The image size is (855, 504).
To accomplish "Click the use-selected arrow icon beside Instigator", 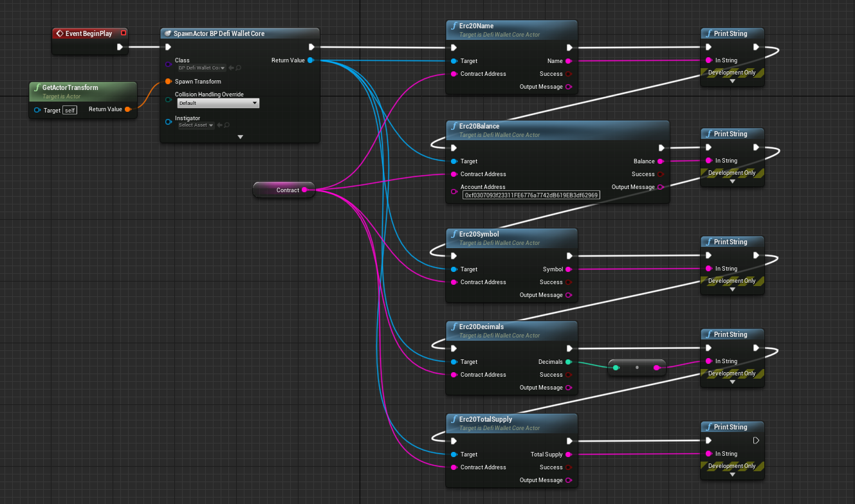I will pos(219,125).
